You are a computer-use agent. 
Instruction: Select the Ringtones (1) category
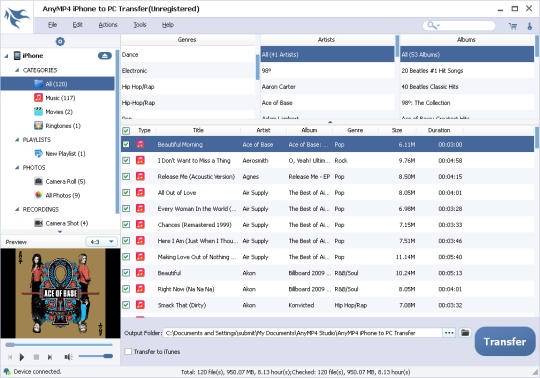point(63,126)
